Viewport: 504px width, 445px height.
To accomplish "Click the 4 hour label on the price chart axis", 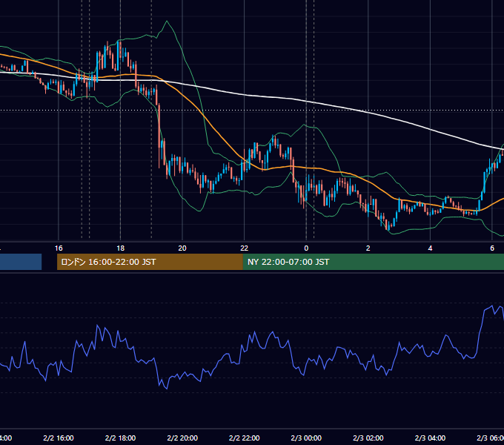I will click(430, 248).
